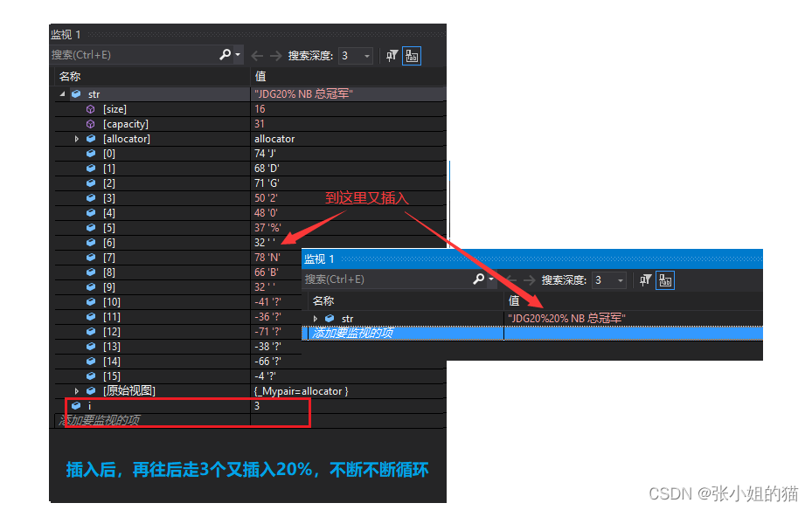
Task: Select the [capacity] row
Action: pyautogui.click(x=251, y=124)
